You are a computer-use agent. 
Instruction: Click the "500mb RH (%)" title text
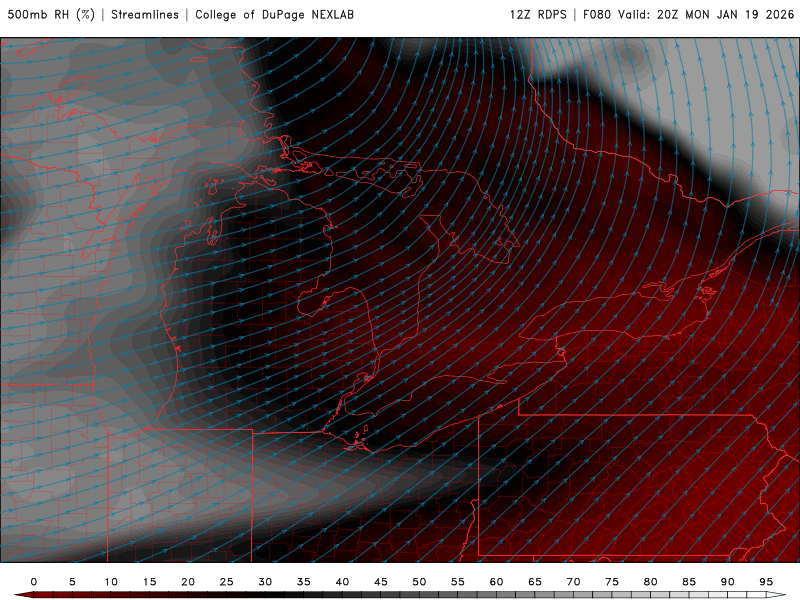[51, 15]
